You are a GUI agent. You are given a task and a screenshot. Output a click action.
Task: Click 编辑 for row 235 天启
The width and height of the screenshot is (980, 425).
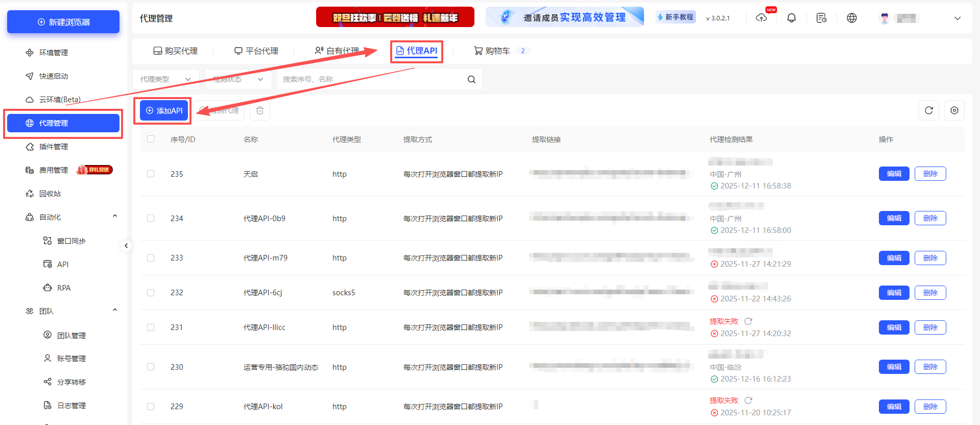894,174
